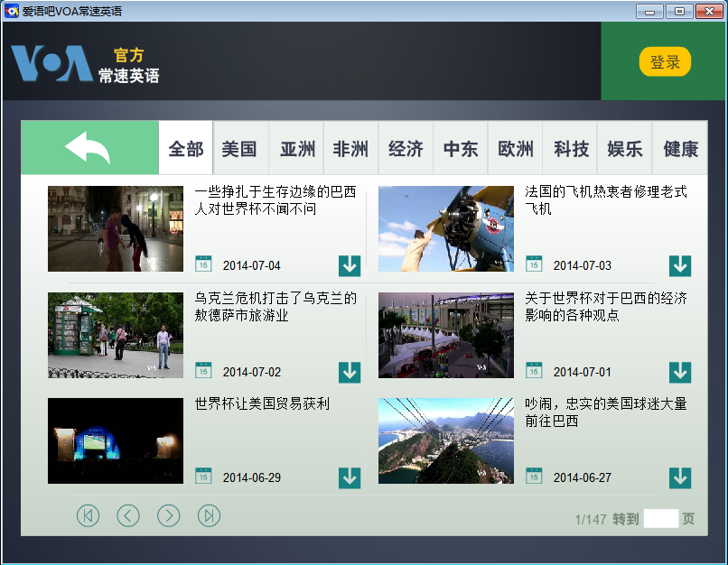The image size is (728, 565).
Task: Click the calendar icon beside 2014-07-01
Action: (x=534, y=370)
